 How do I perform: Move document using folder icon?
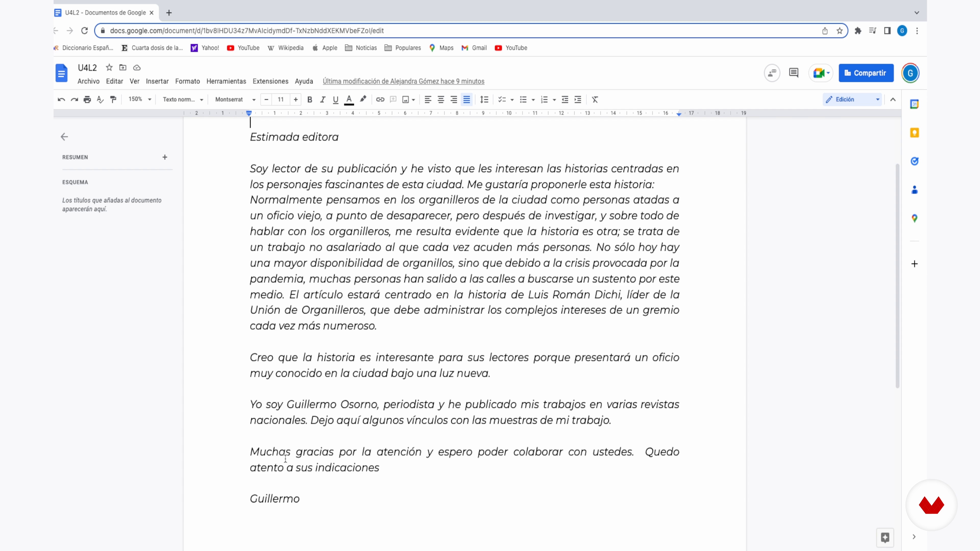[x=122, y=67]
